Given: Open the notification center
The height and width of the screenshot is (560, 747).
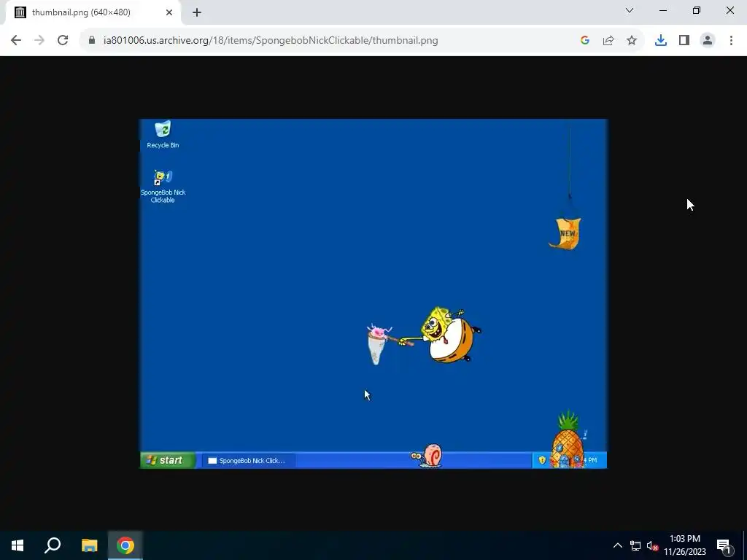Looking at the screenshot, I should (x=724, y=545).
